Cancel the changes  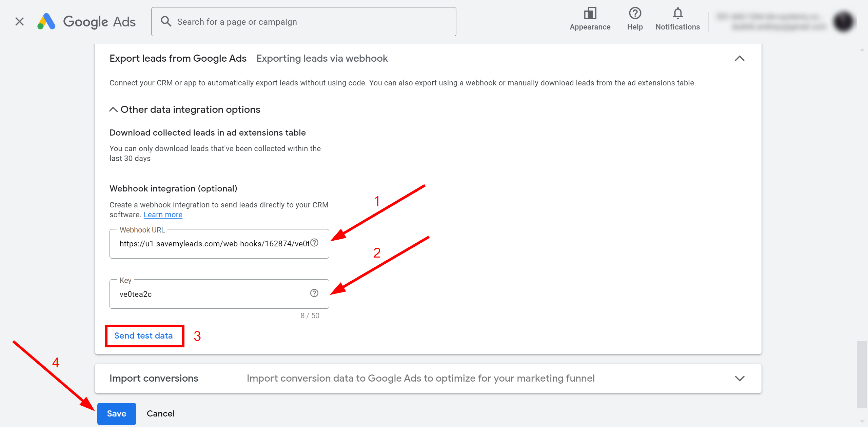[161, 414]
